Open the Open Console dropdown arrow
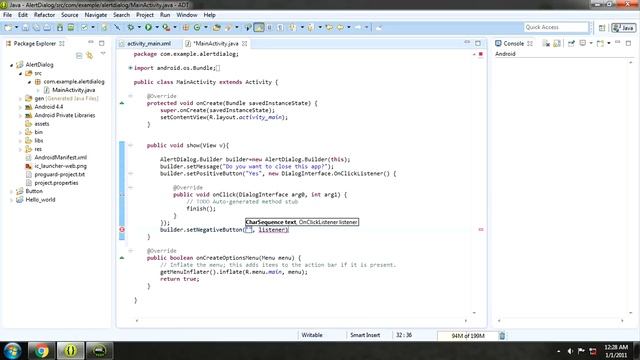 click(x=609, y=43)
